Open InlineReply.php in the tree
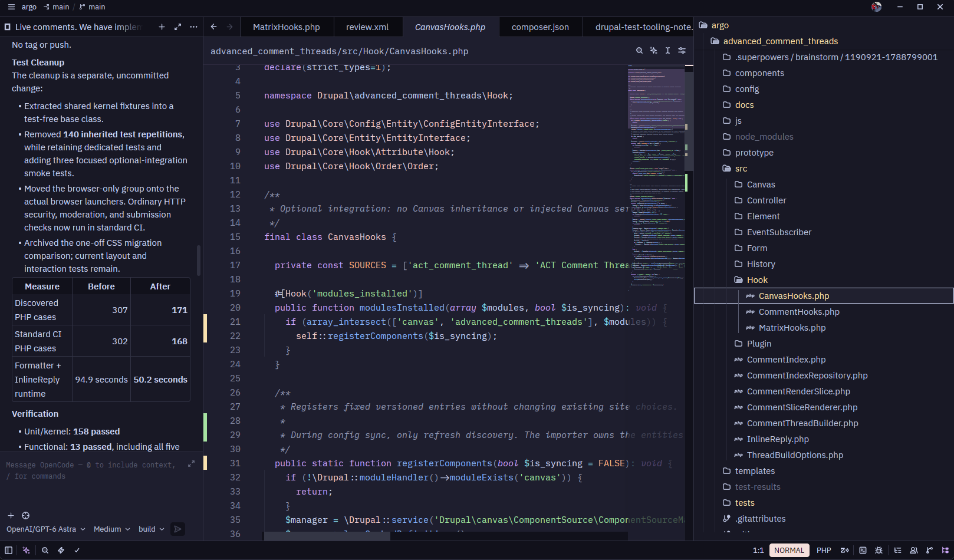This screenshot has height=560, width=954. coord(778,439)
